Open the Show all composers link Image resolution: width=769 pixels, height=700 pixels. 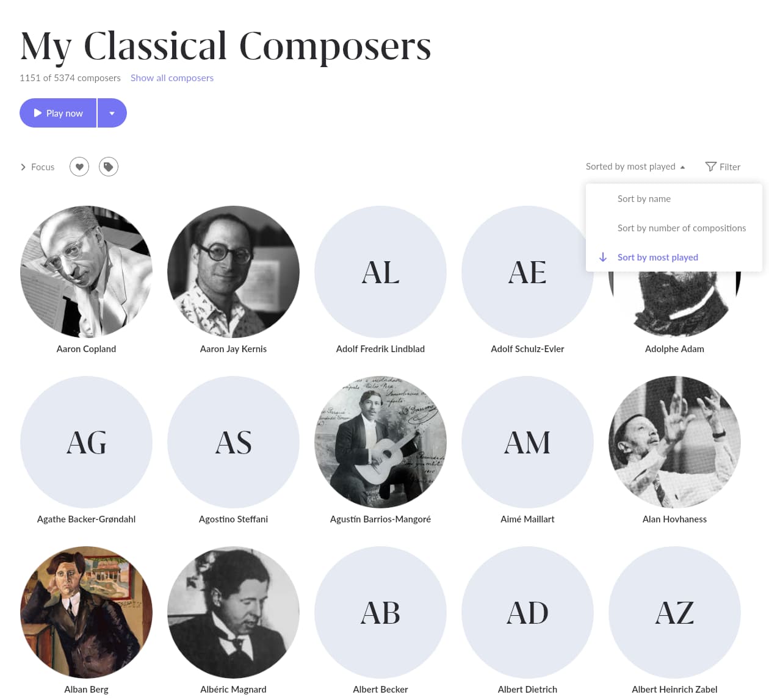pyautogui.click(x=172, y=78)
